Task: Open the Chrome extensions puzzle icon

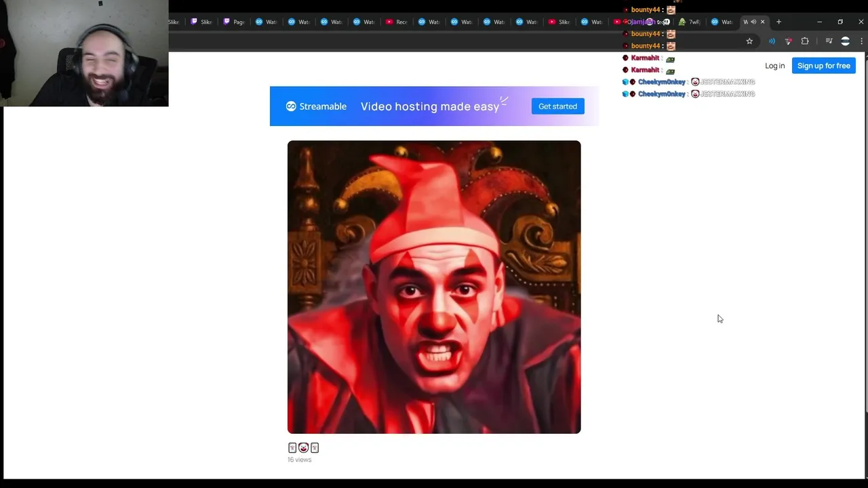Action: pos(805,41)
